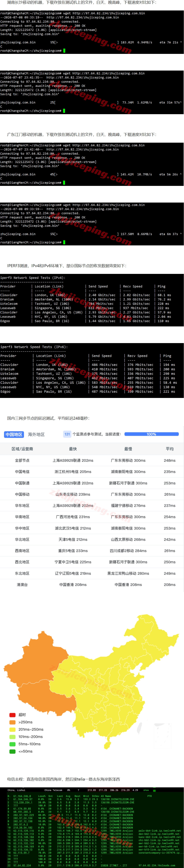
Task: Click 黑龙江双鸭山移动 280ms cell
Action: point(128,573)
